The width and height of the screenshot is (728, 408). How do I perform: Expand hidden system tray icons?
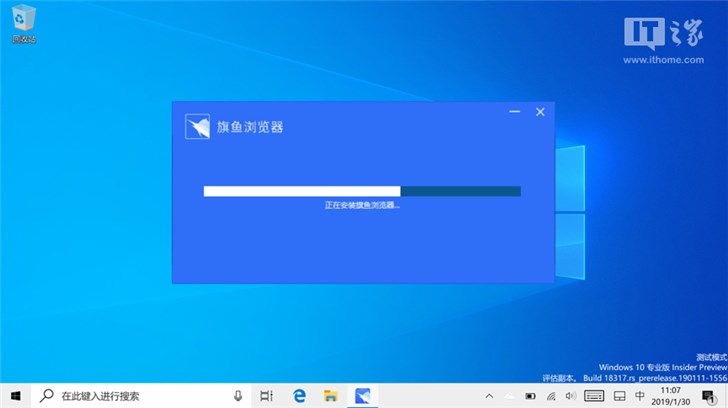click(489, 396)
